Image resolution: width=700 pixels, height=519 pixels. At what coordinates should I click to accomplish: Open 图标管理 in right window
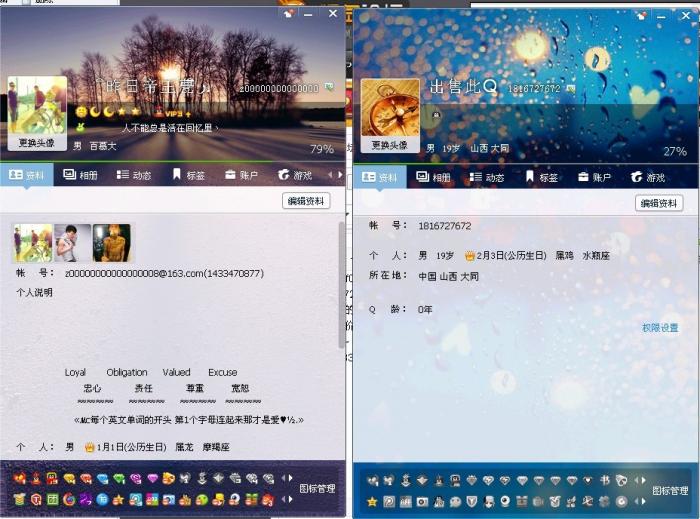670,491
